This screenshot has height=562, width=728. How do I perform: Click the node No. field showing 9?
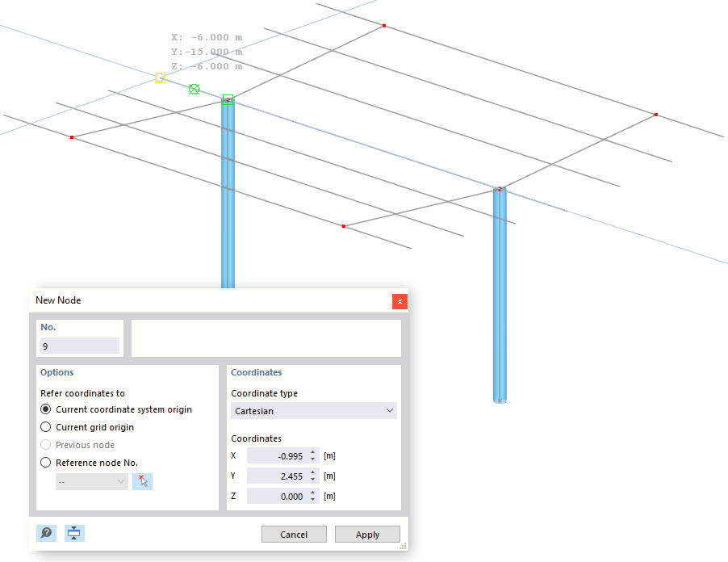pos(80,346)
